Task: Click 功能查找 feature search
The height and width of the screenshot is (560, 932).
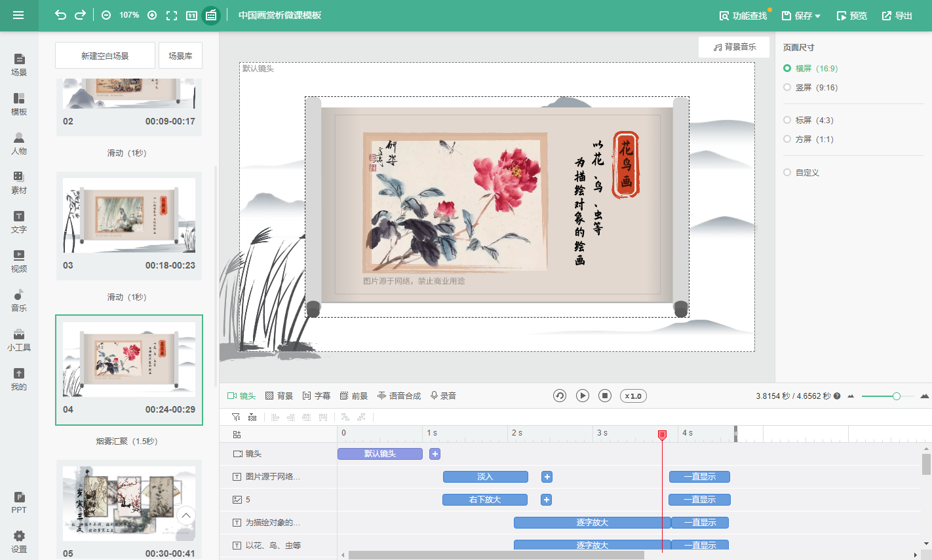Action: click(743, 16)
